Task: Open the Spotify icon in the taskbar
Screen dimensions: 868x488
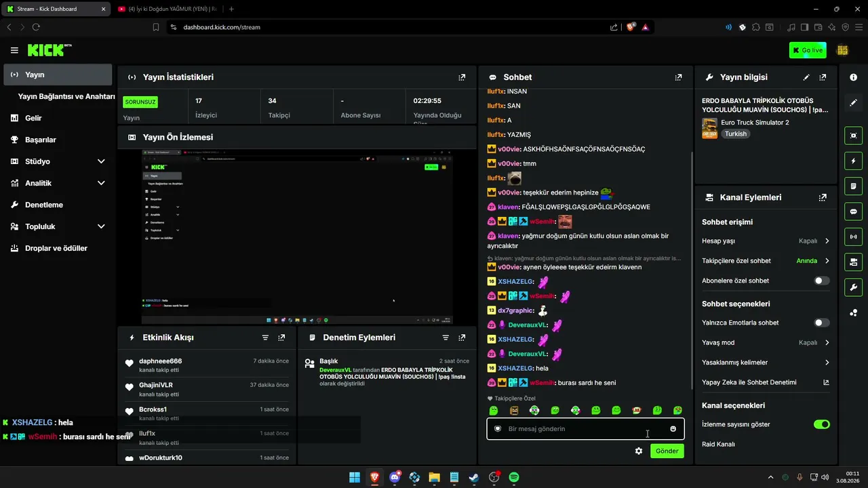Action: tap(514, 477)
